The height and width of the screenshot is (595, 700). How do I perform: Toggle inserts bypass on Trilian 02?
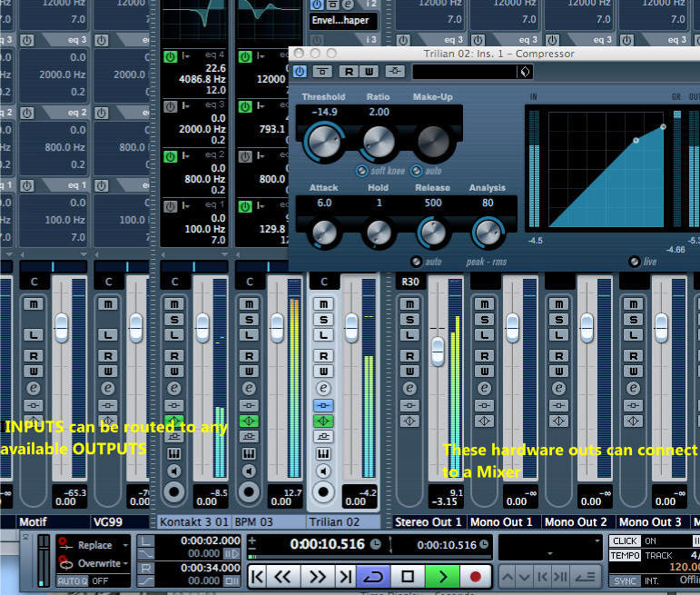tap(323, 406)
